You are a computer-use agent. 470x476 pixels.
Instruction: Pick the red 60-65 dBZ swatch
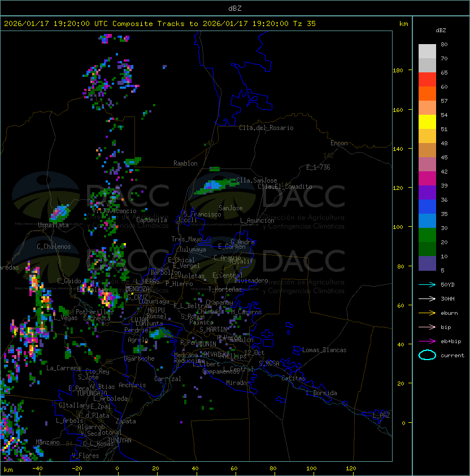click(427, 80)
